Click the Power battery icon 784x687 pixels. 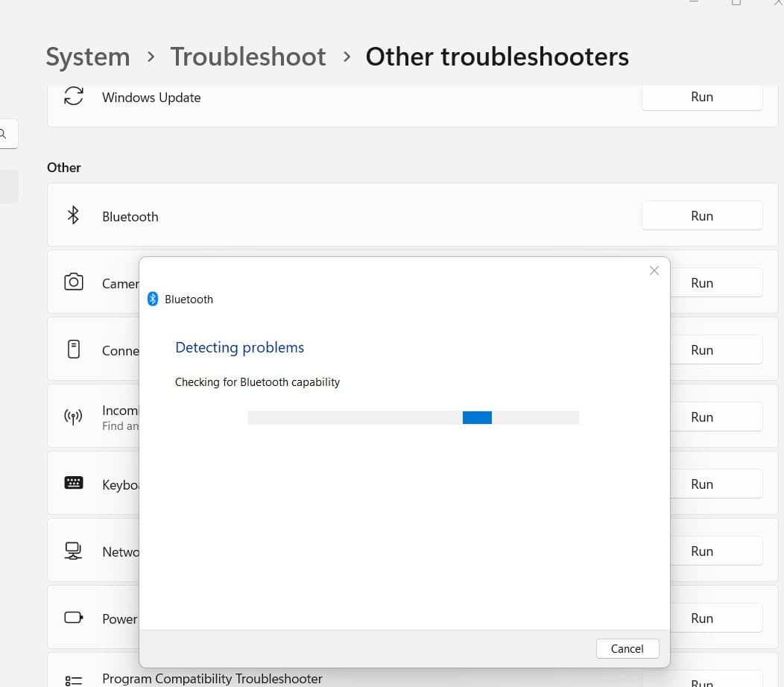click(74, 618)
